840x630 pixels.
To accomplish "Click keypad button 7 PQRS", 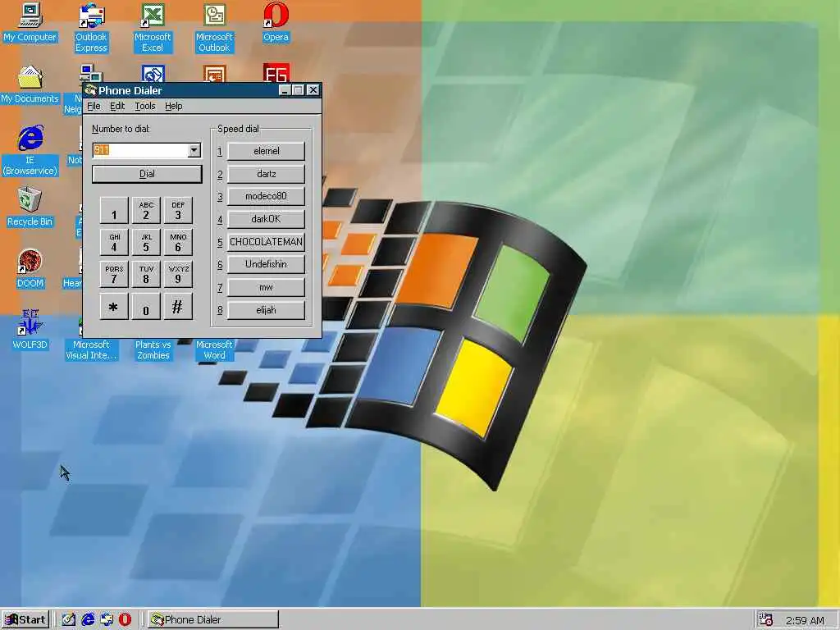I will 114,274.
